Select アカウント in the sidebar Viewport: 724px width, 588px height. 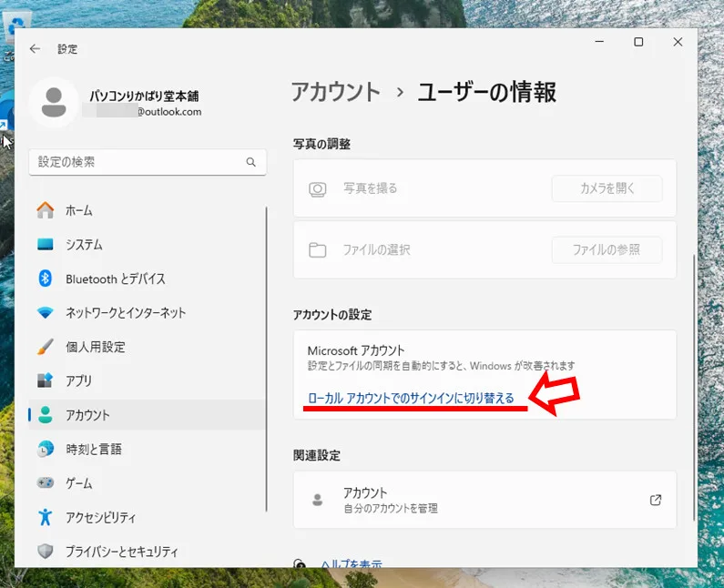[148, 414]
